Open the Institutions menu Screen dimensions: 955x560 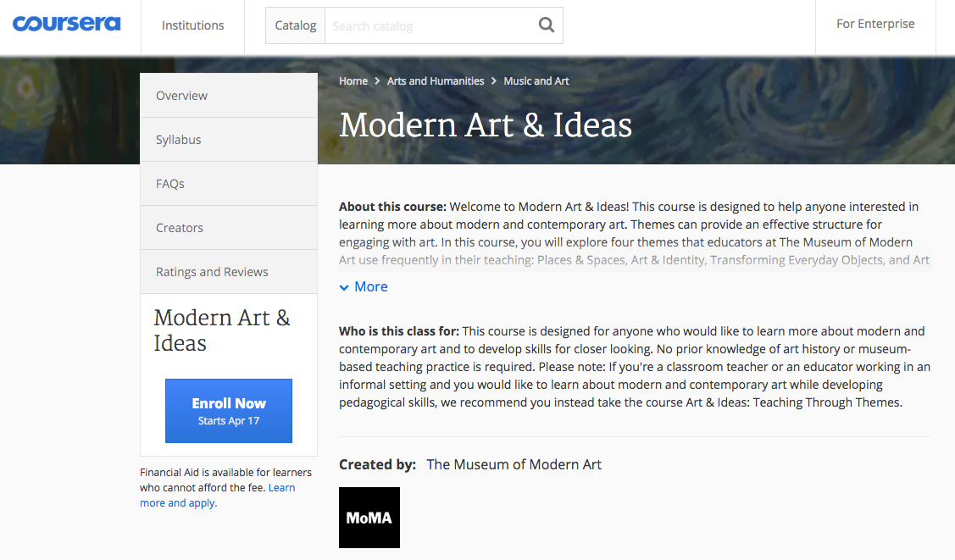coord(192,25)
